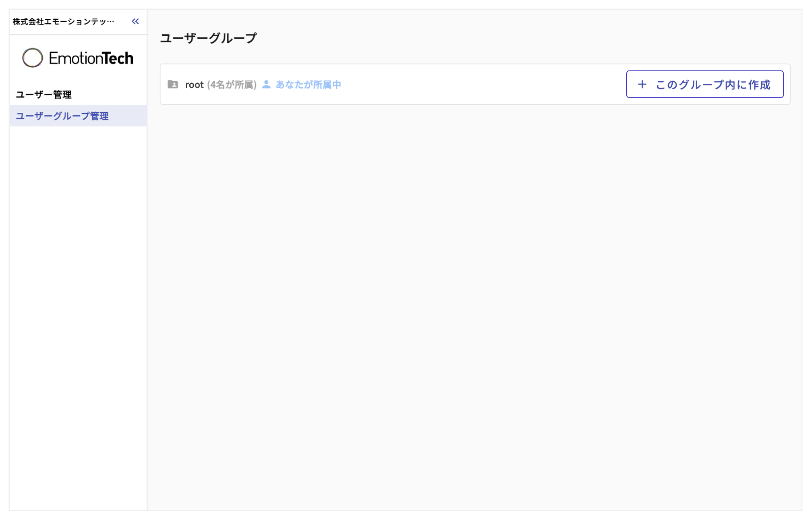This screenshot has height=521, width=812.
Task: Click the person icon next to あなたが所属中
Action: tap(266, 85)
